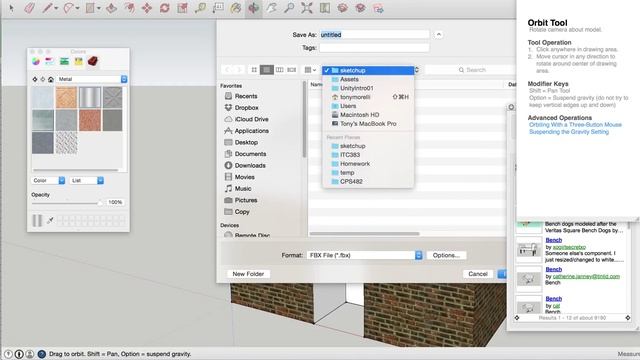
Task: Open Rectangle tool dropdown arrow
Action: (98, 8)
